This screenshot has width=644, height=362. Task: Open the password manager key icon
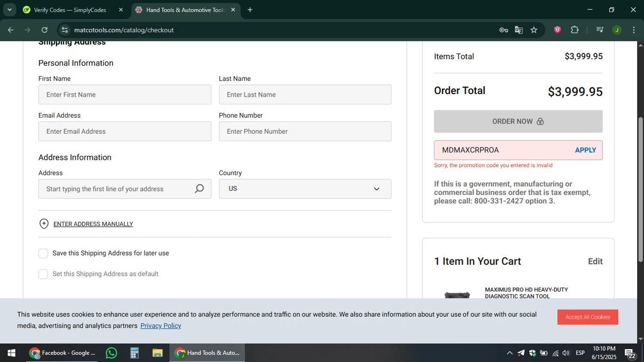click(x=504, y=30)
